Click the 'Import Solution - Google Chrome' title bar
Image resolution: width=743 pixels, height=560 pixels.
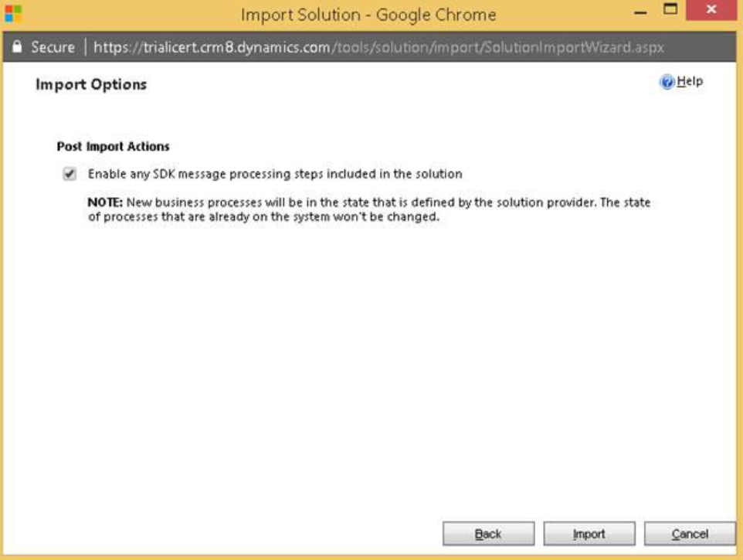point(368,15)
